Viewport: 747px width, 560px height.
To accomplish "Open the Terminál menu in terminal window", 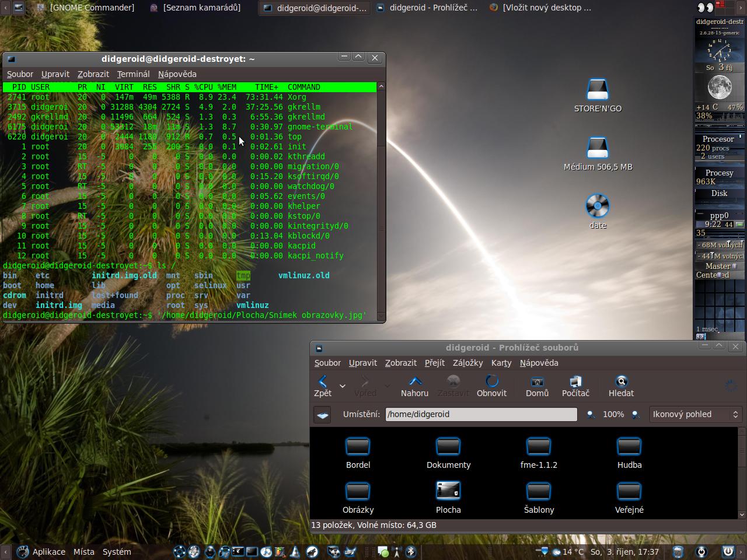I will click(x=133, y=74).
